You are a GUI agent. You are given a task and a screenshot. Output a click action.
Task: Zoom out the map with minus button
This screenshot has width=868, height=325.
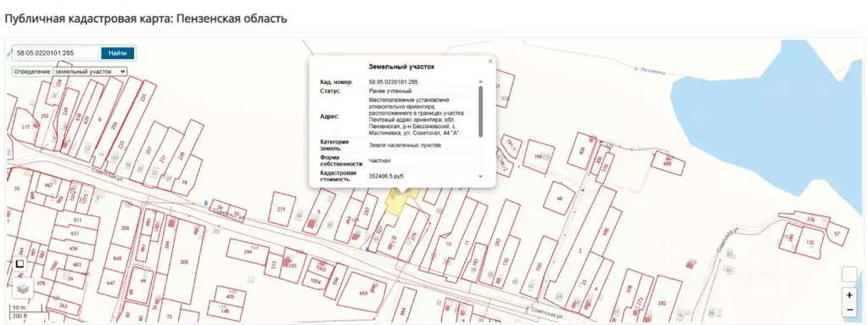coord(849,310)
